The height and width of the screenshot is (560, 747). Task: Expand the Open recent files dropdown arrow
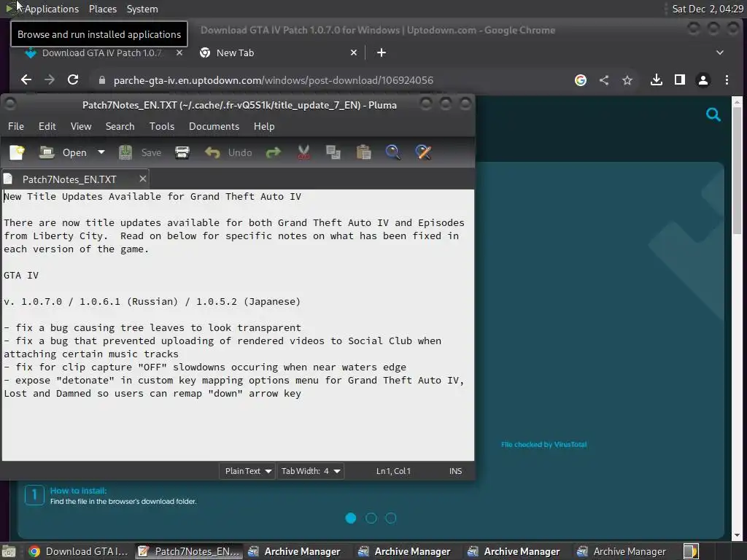click(x=101, y=152)
